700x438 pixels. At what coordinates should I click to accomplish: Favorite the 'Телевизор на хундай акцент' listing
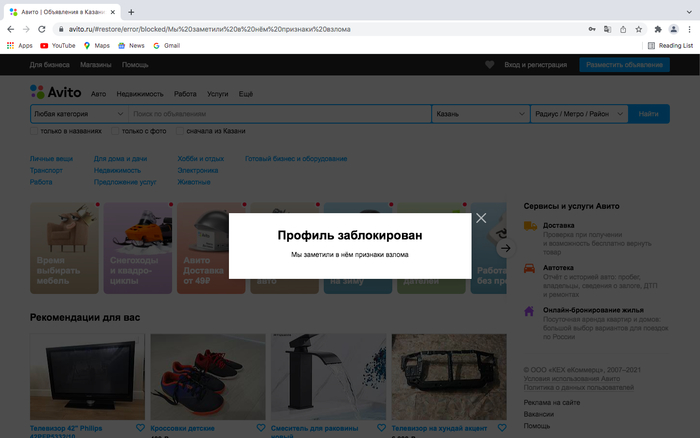pyautogui.click(x=502, y=428)
